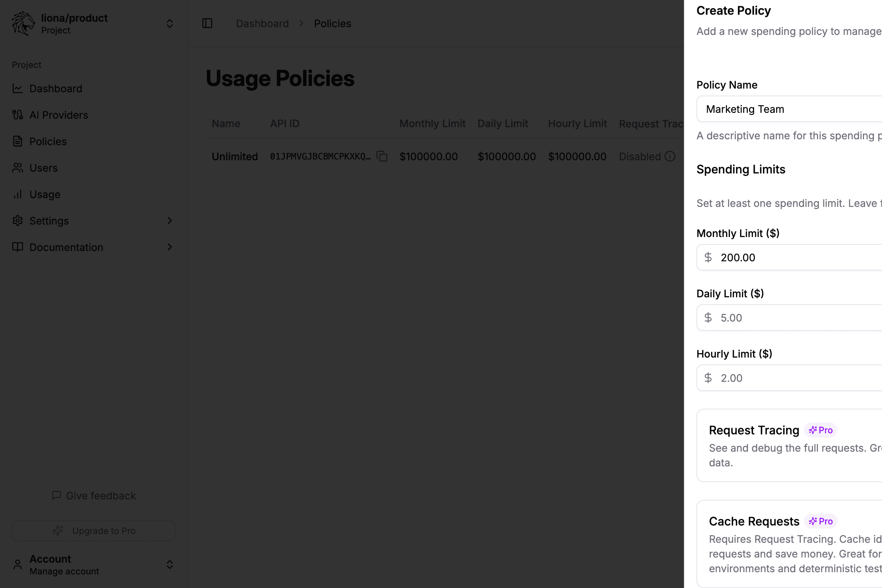Click the Settings gear icon
Viewport: 882px width, 588px height.
point(18,220)
